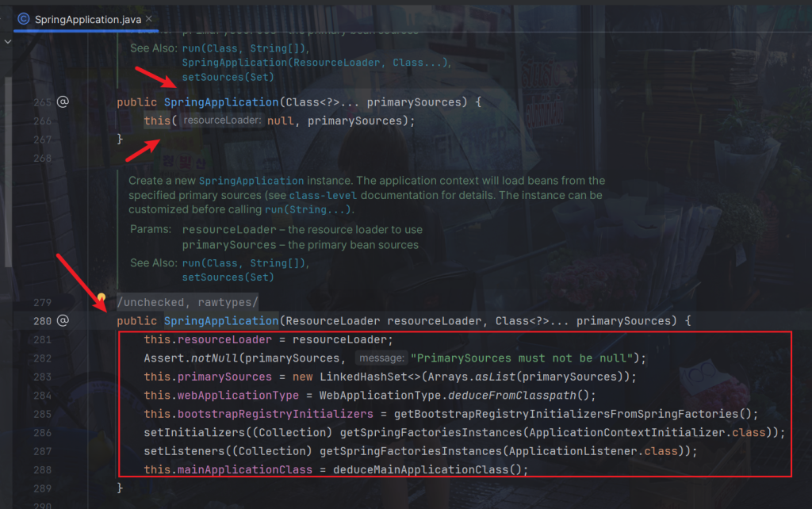Click the resourceLoader: inlay hint on line 266
This screenshot has width=812, height=509.
[221, 121]
